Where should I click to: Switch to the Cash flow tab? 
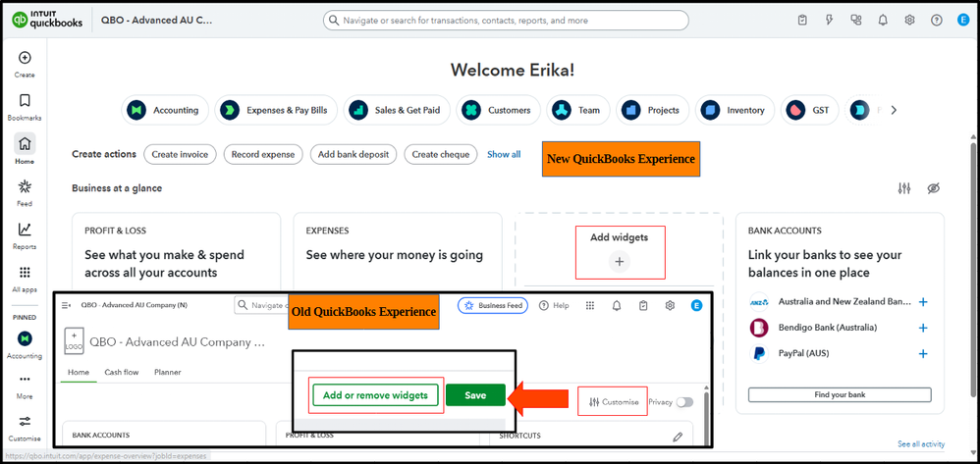(x=121, y=372)
